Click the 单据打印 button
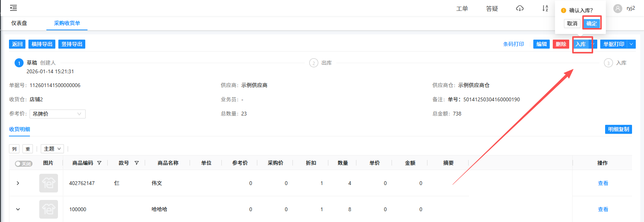The height and width of the screenshot is (222, 644). click(614, 44)
